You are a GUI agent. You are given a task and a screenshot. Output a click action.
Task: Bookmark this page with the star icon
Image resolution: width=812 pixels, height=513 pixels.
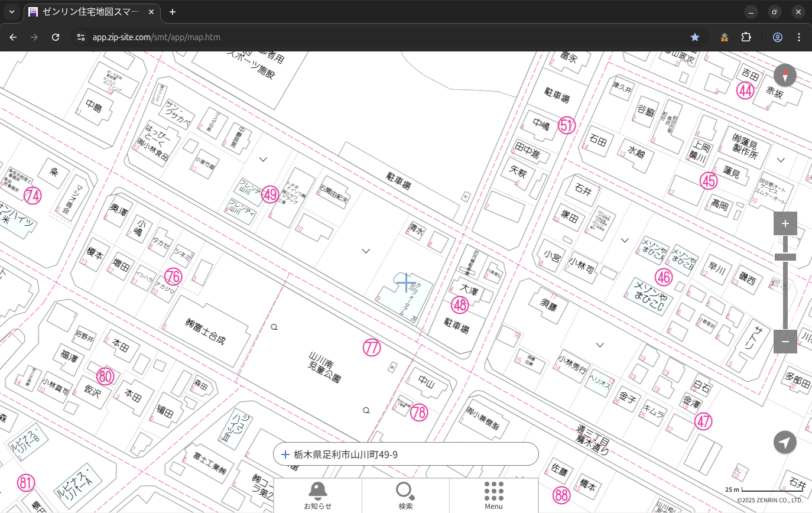(x=695, y=37)
